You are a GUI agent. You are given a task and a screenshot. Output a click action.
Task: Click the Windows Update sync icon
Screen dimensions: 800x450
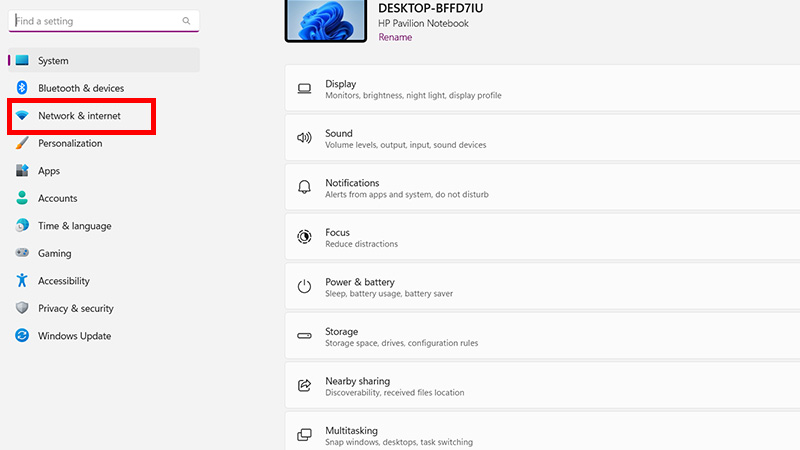tap(22, 336)
